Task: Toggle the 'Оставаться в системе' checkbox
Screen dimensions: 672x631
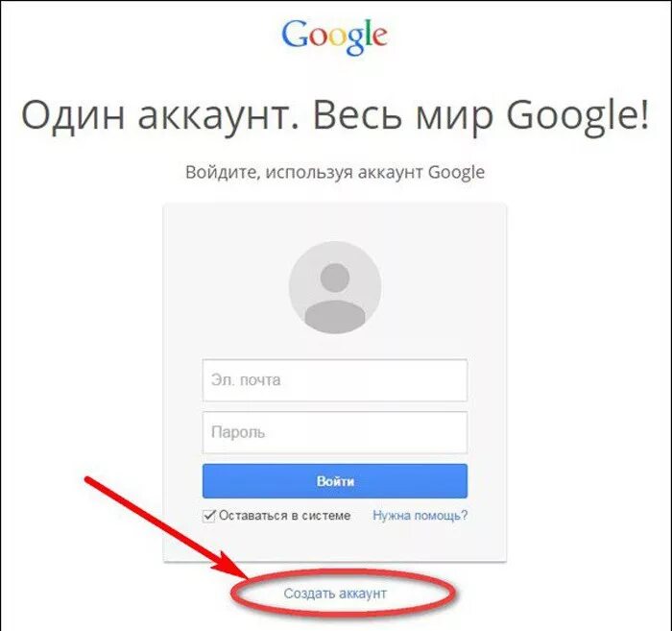Action: coord(209,516)
